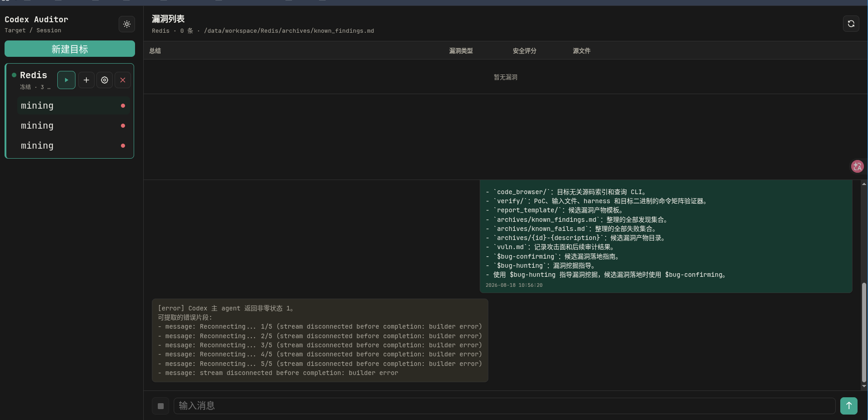This screenshot has width=868, height=420.
Task: Click the chat panel scrollbar thumb
Action: 864,332
